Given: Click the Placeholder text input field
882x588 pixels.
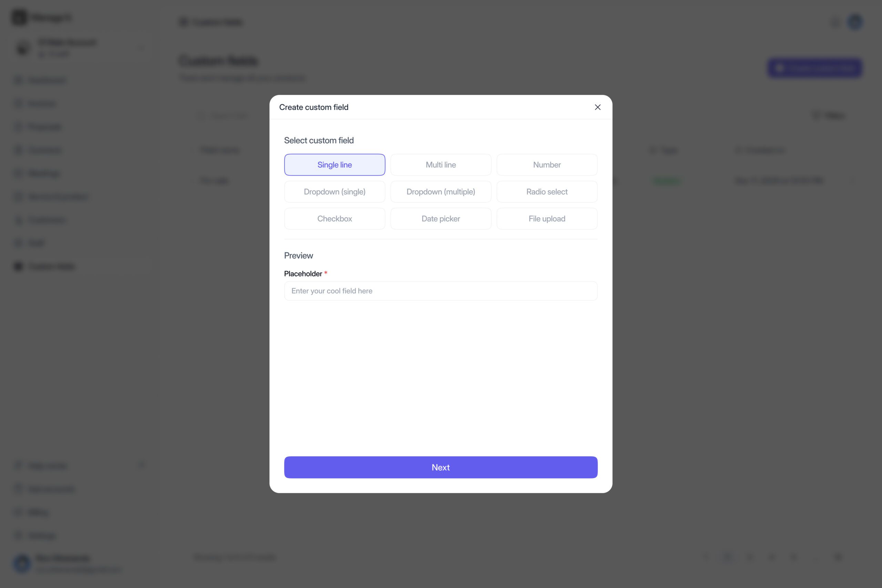Looking at the screenshot, I should pos(441,291).
